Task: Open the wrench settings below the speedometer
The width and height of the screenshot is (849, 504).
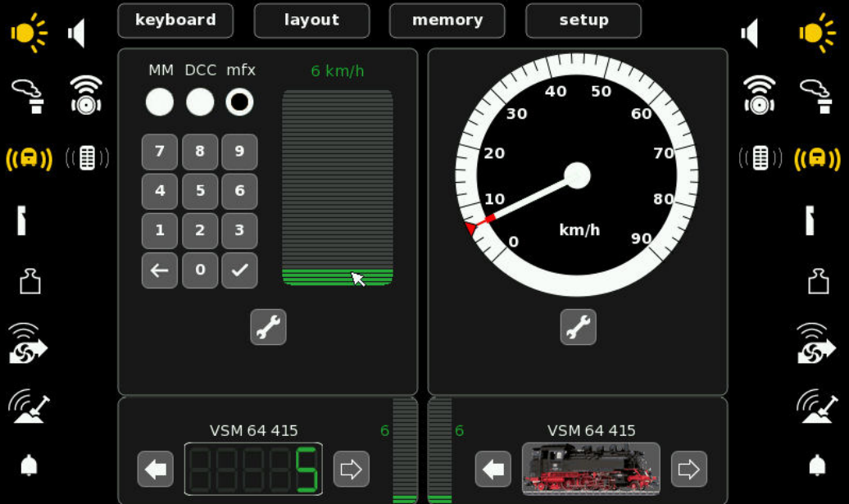Action: click(x=578, y=327)
